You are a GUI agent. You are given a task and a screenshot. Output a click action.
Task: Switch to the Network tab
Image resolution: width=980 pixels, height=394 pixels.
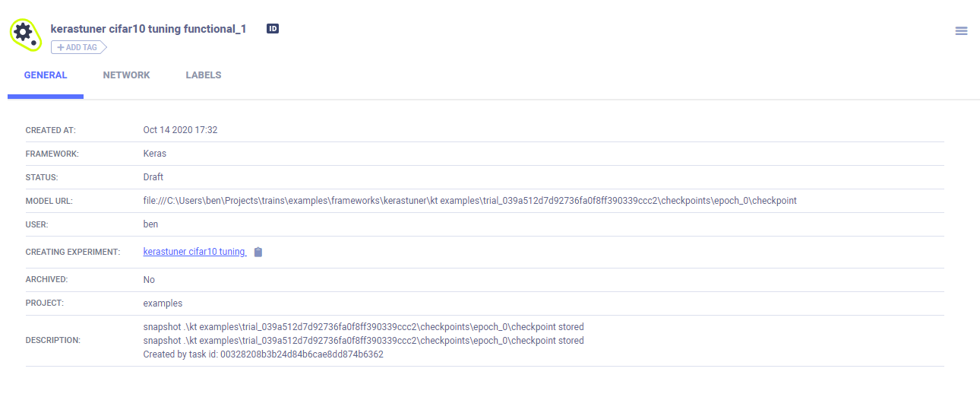[126, 75]
